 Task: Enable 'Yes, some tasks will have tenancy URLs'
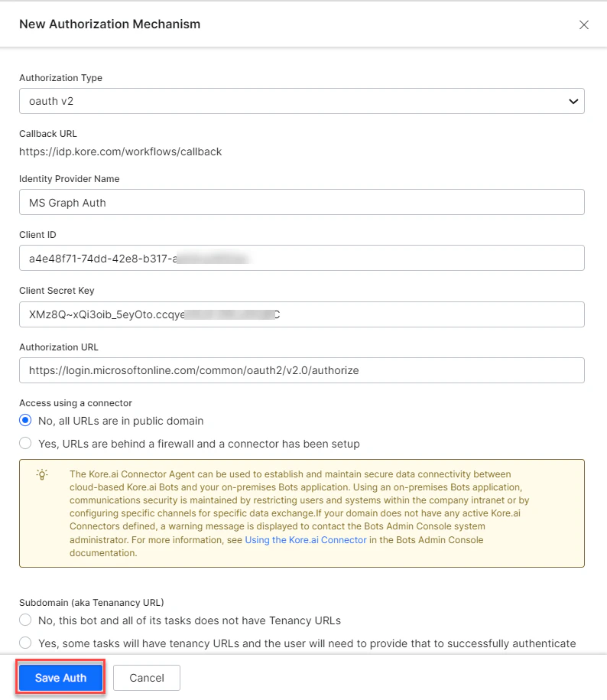click(x=24, y=643)
